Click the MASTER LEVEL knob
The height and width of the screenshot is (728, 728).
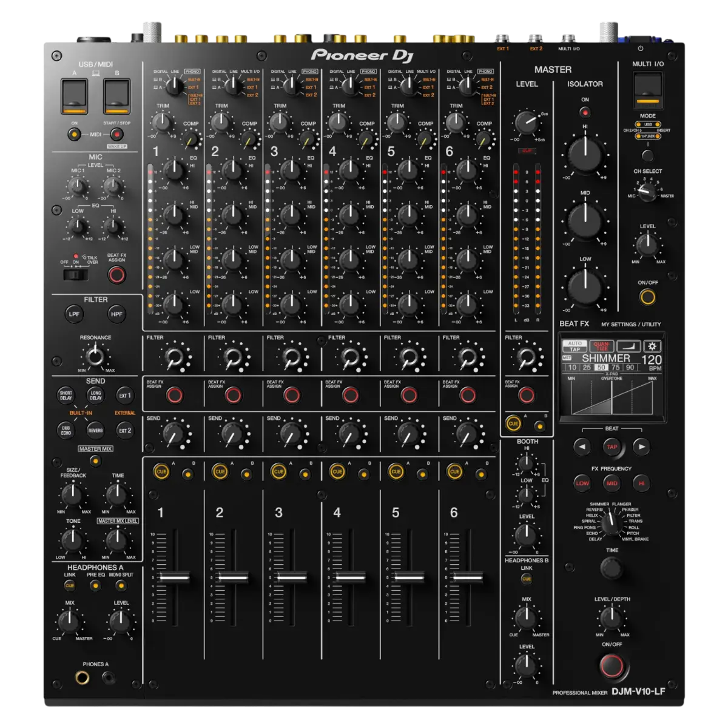(527, 123)
